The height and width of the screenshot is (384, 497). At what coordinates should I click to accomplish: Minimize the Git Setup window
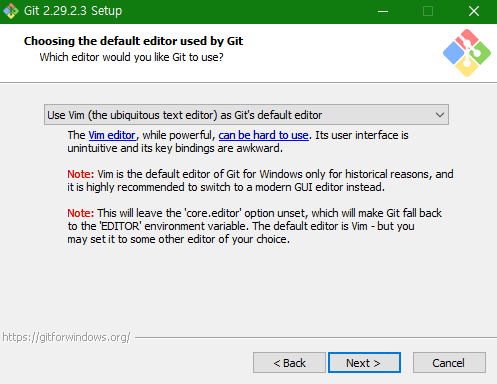point(383,11)
